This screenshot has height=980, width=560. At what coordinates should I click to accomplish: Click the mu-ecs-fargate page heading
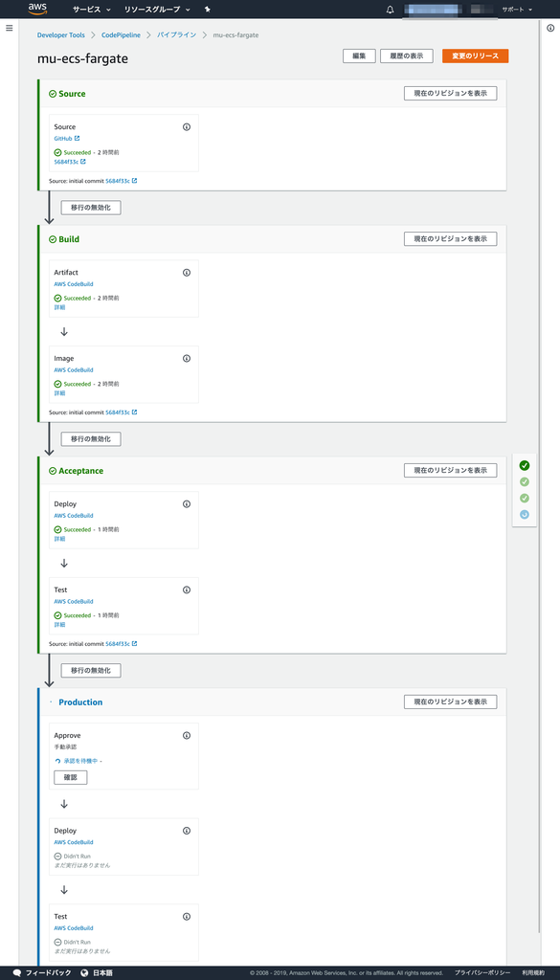coord(83,58)
